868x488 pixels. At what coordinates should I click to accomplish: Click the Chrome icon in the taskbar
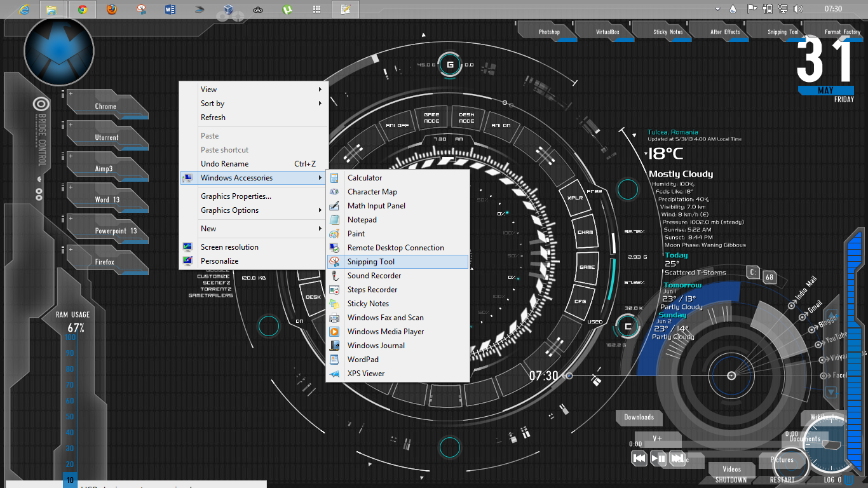tap(82, 10)
